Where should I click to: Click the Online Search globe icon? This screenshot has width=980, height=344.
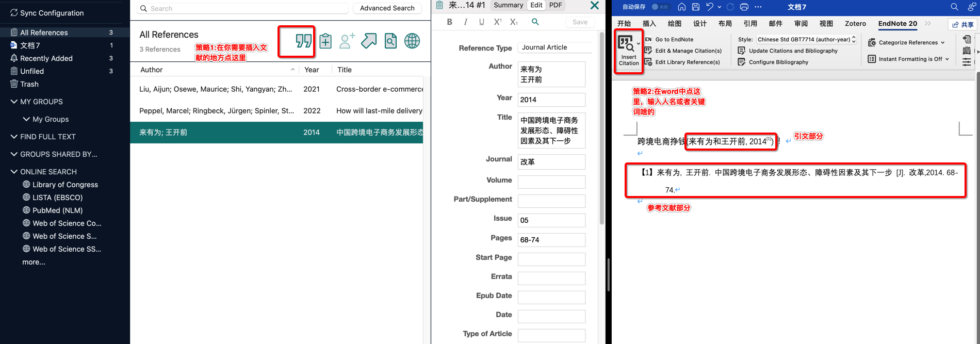412,41
